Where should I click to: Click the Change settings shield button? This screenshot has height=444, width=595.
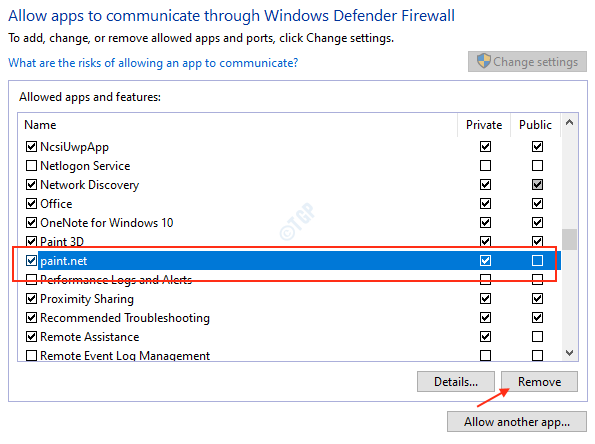[527, 61]
